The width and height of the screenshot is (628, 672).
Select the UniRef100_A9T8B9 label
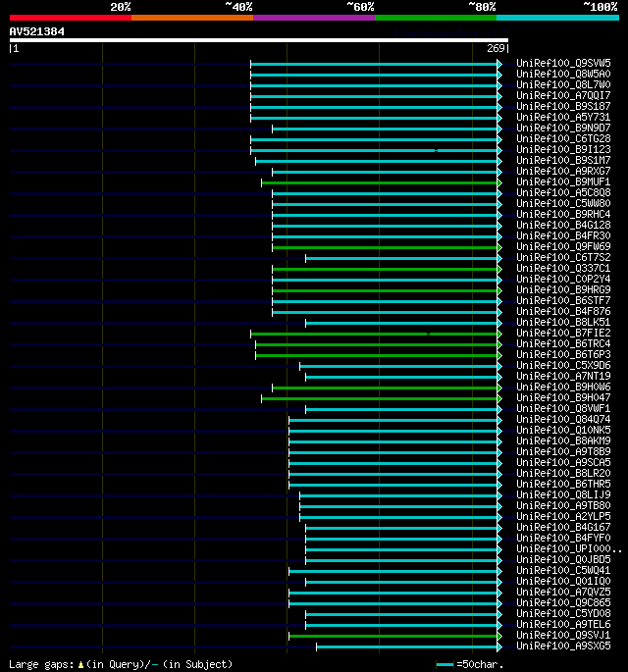click(x=563, y=451)
